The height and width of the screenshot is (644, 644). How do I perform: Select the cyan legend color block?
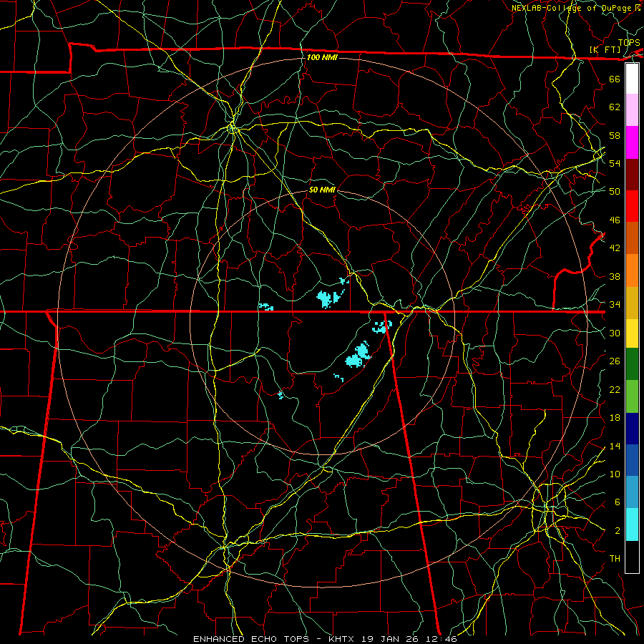[632, 525]
